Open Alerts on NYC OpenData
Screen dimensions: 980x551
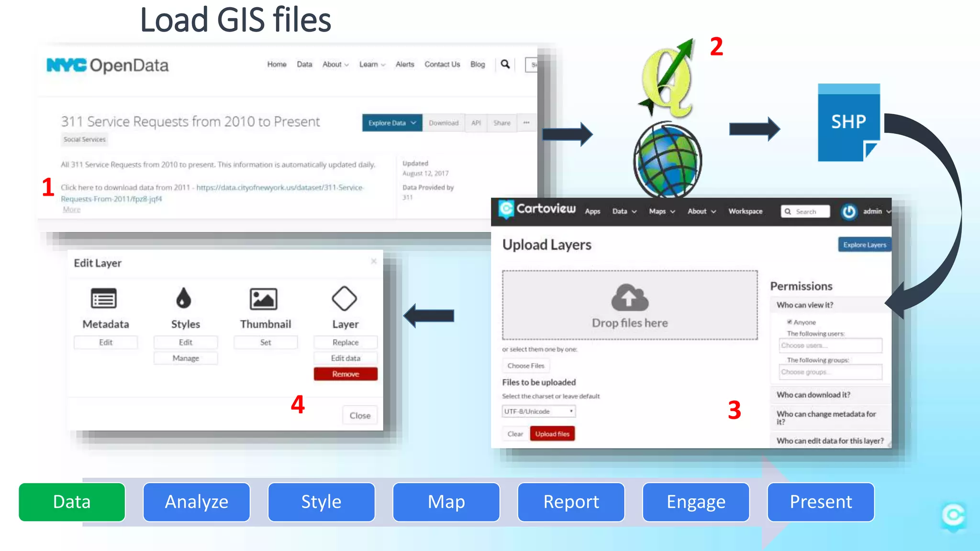pyautogui.click(x=405, y=64)
